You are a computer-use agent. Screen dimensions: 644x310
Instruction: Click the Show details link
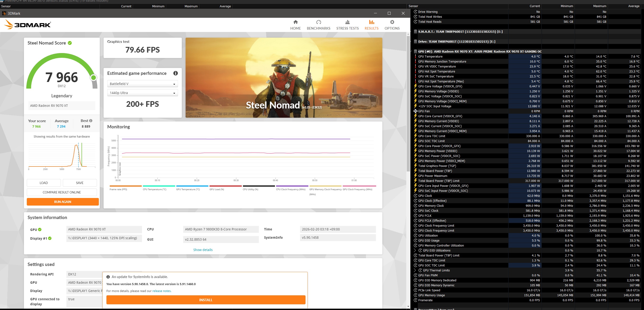point(203,250)
